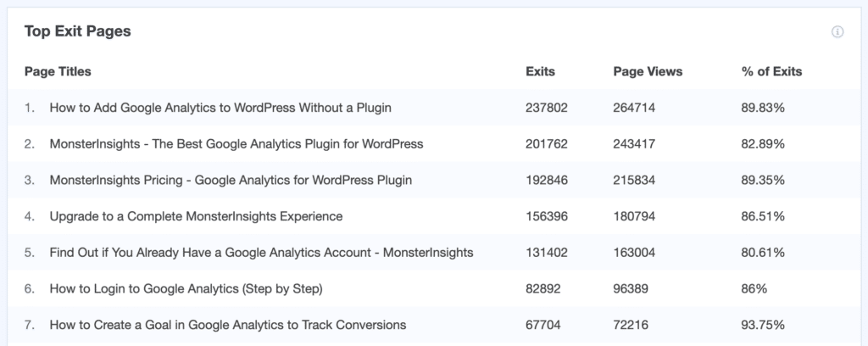868x346 pixels.
Task: Select page views value 96389
Action: point(631,288)
